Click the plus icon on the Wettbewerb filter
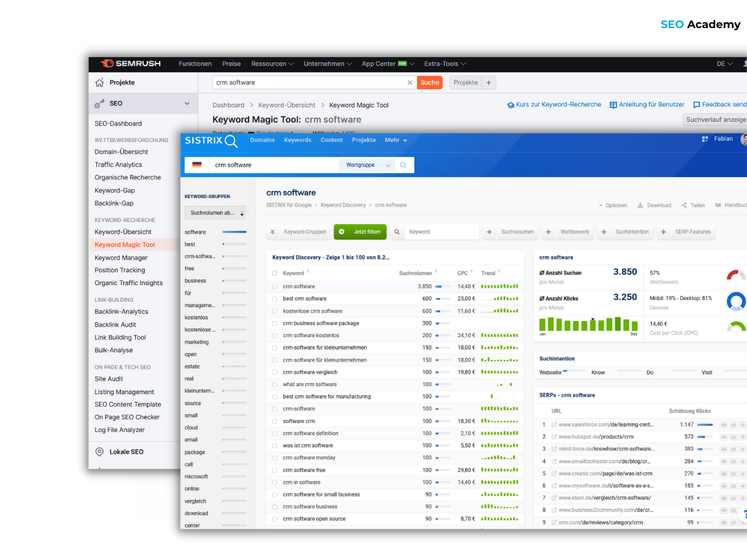Screen dimensions: 747x560 pyautogui.click(x=549, y=232)
